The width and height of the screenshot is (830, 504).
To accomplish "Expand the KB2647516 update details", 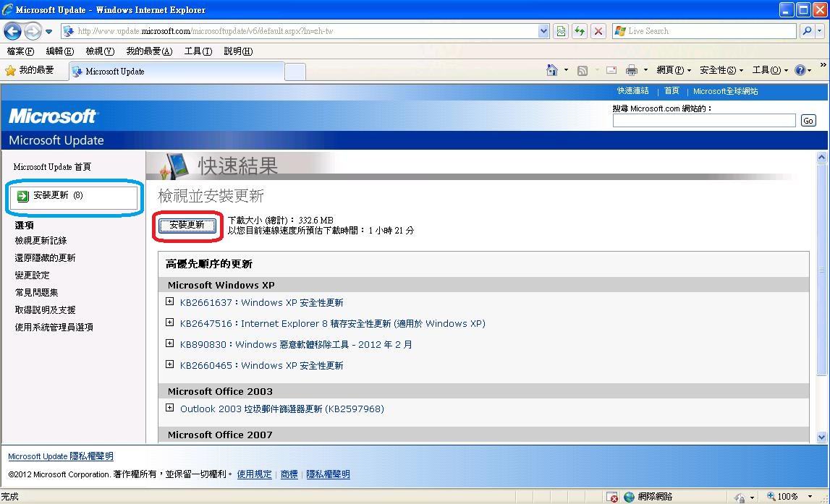I will (x=169, y=322).
